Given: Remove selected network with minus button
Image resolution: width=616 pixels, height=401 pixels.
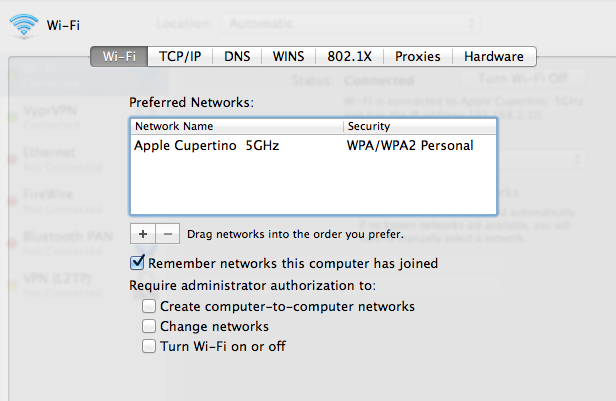Looking at the screenshot, I should 167,233.
